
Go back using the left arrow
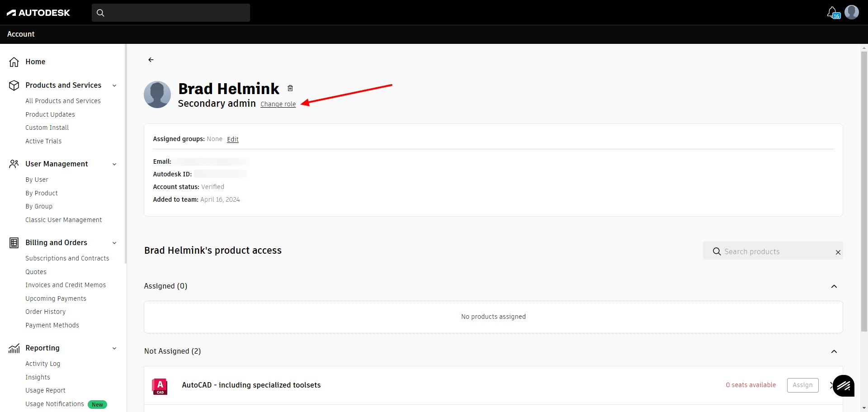pyautogui.click(x=151, y=60)
